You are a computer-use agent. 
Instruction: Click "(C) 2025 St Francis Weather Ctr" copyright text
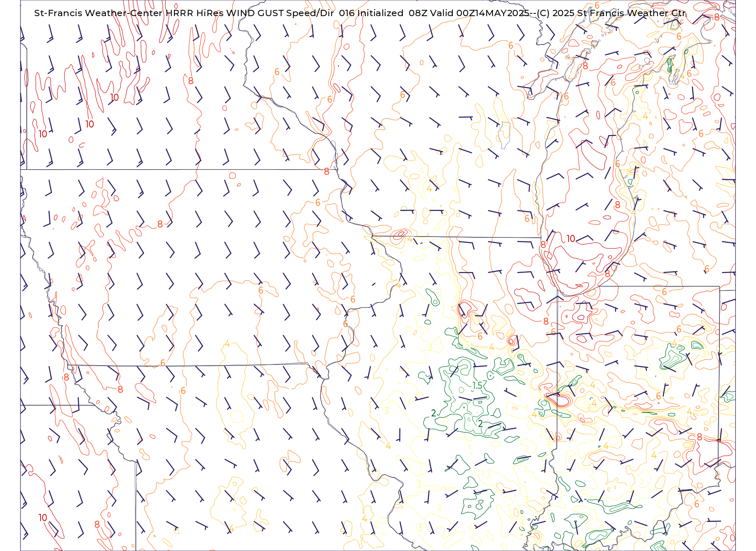(x=611, y=13)
